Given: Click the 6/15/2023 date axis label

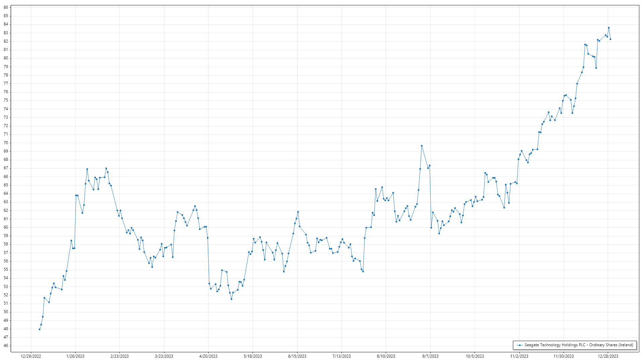Looking at the screenshot, I should click(297, 356).
